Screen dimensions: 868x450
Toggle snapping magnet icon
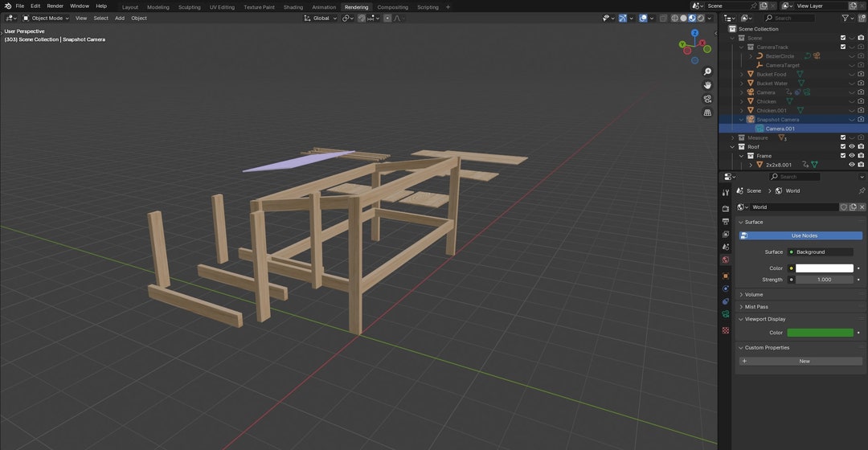(362, 18)
